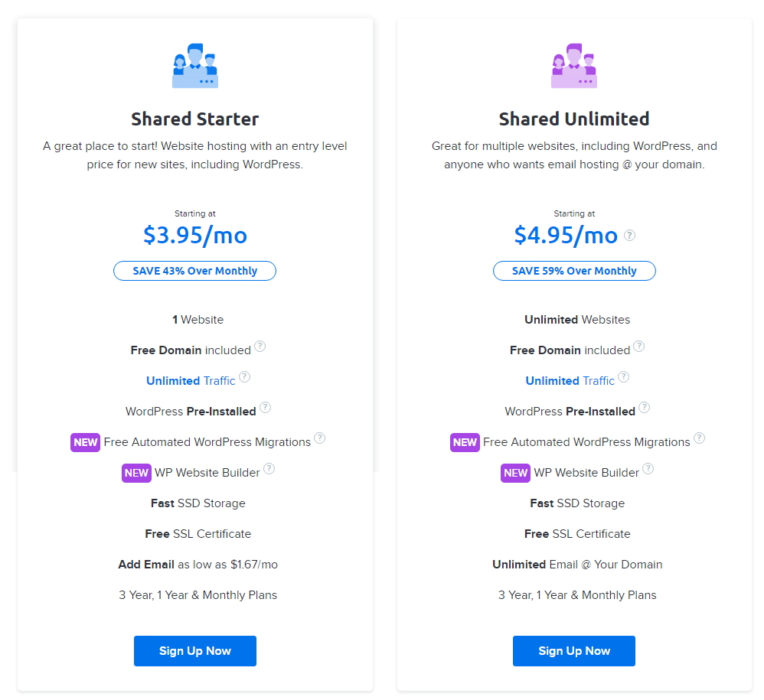Open Unlimited Traffic link in Shared Starter

click(191, 381)
